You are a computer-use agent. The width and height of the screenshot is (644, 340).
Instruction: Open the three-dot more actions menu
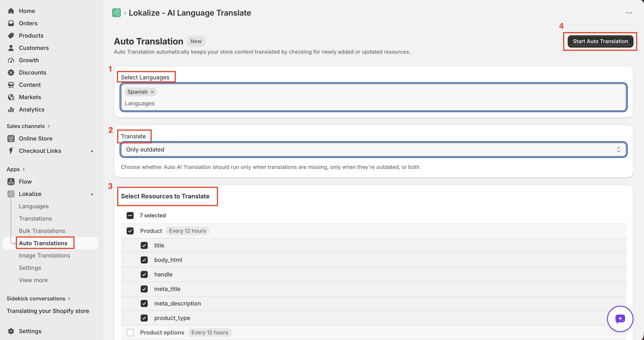[629, 13]
